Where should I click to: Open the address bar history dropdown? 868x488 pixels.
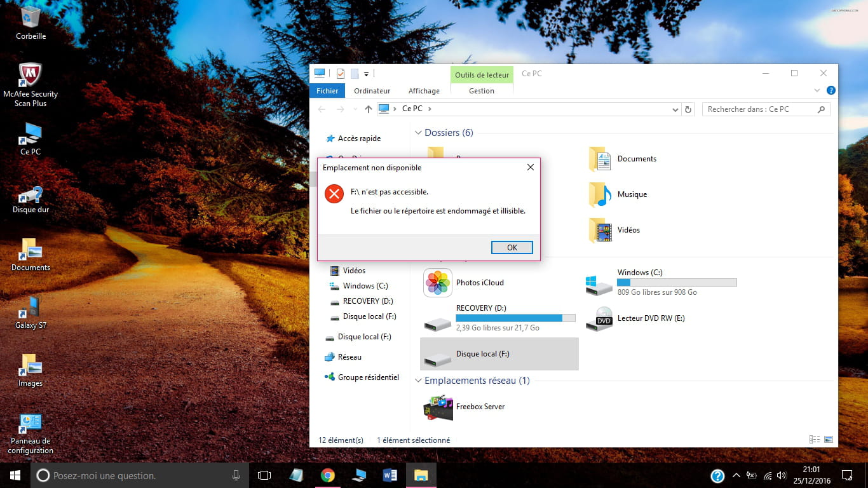675,109
